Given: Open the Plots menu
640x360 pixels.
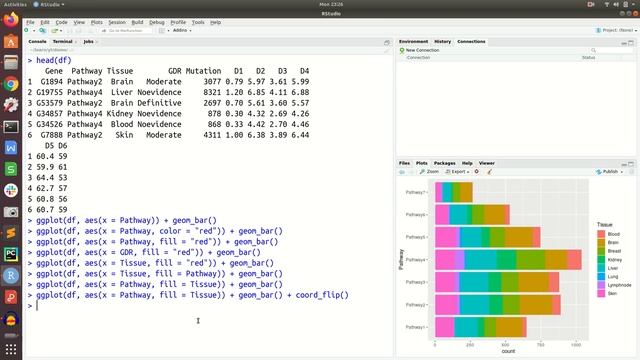Looking at the screenshot, I should (97, 22).
